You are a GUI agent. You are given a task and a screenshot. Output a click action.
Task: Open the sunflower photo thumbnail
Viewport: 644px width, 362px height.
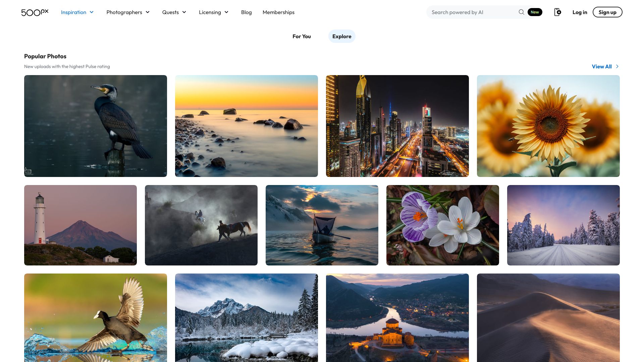[x=548, y=126]
